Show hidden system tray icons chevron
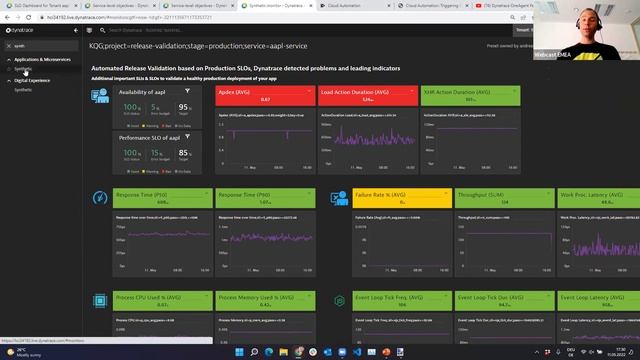Screen dimensions: 640x360 (537, 352)
